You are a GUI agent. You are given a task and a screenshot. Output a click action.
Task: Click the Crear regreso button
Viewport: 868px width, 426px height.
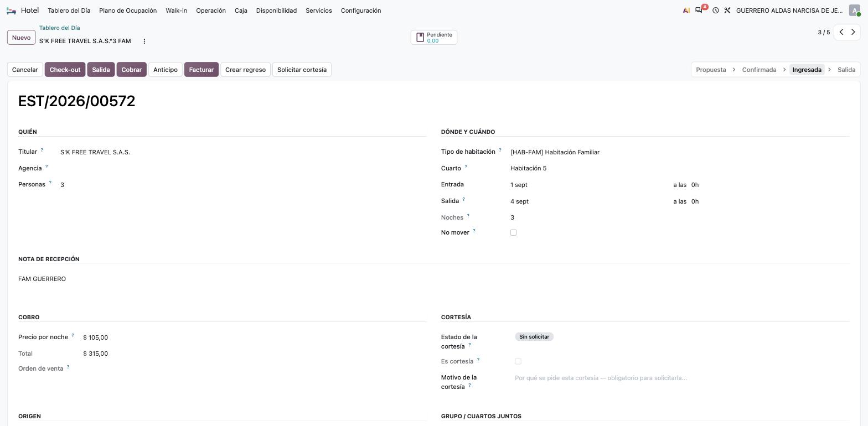pos(245,70)
